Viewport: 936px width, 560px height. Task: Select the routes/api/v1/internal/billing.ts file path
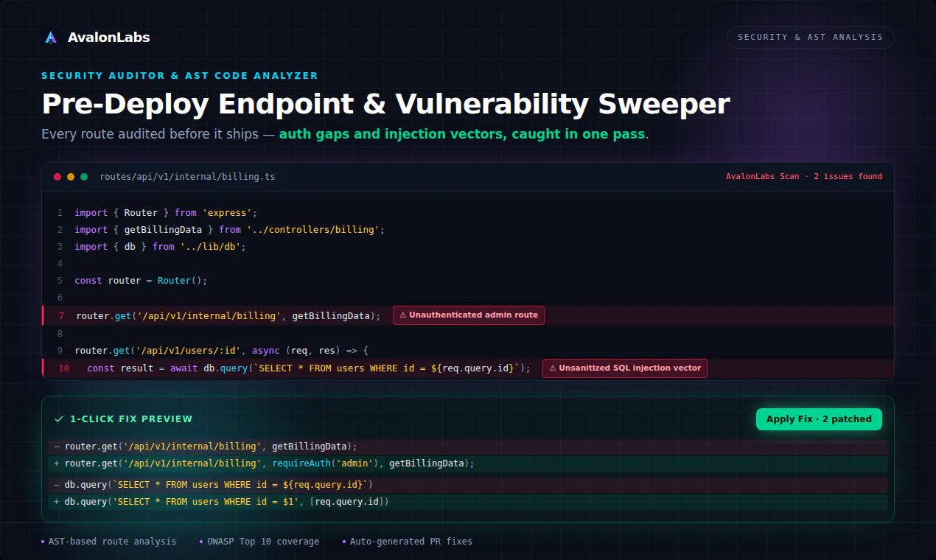point(187,177)
